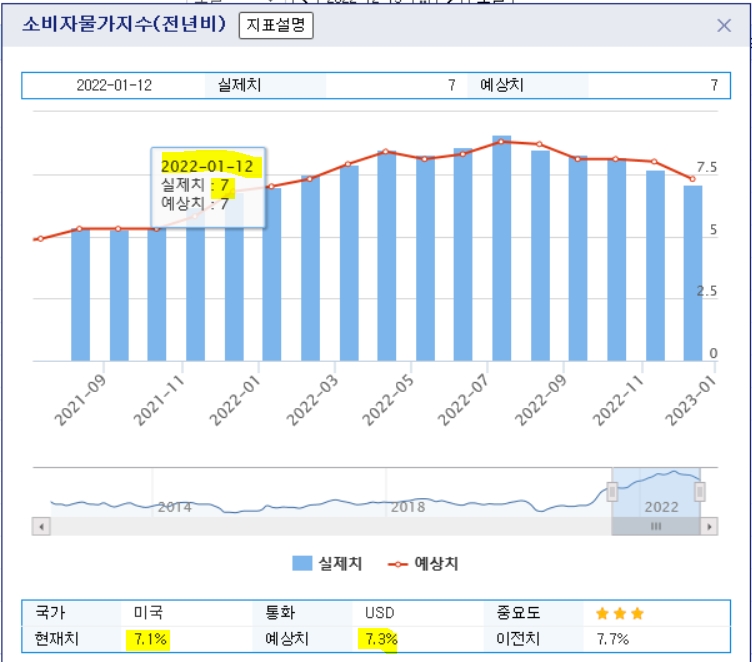This screenshot has height=662, width=752.
Task: Grab the right range handle in the navigator
Action: 700,492
